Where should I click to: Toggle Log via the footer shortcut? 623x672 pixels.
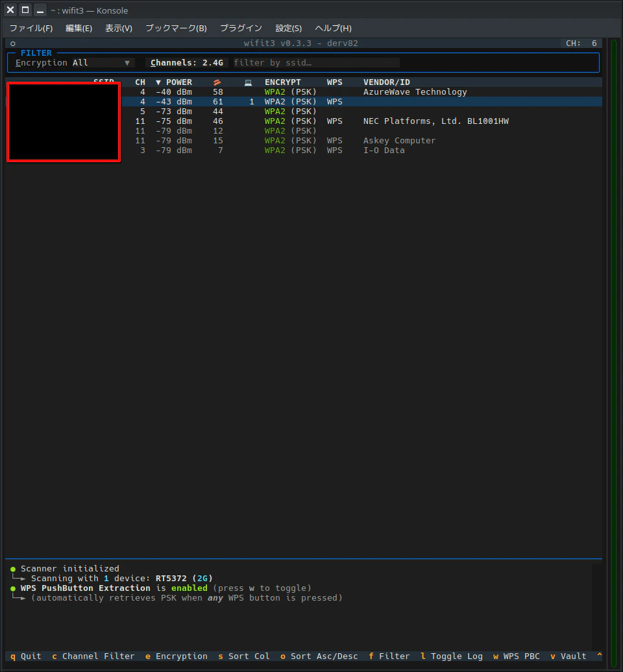pyautogui.click(x=452, y=656)
